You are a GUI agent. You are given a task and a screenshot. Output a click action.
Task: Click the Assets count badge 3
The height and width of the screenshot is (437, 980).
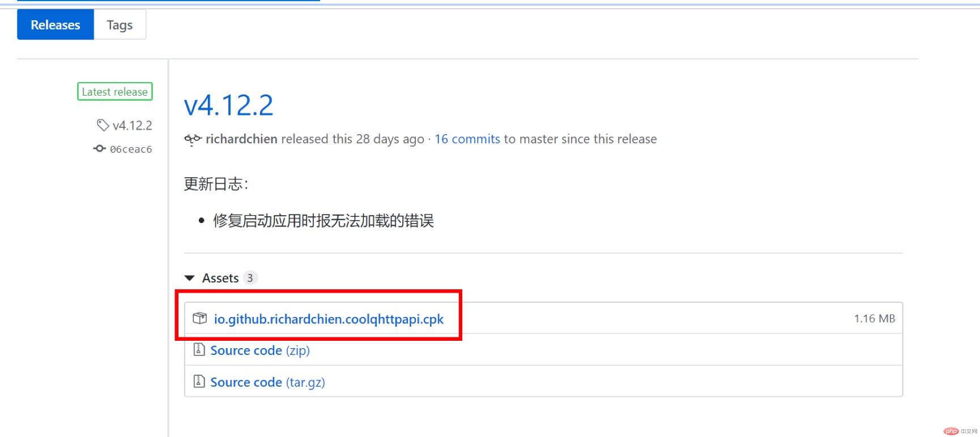click(x=250, y=278)
